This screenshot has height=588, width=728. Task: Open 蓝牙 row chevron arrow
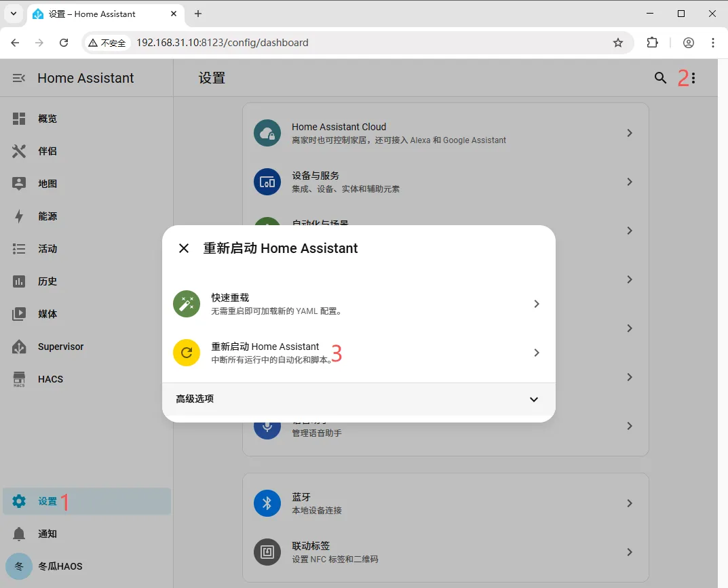(x=630, y=503)
